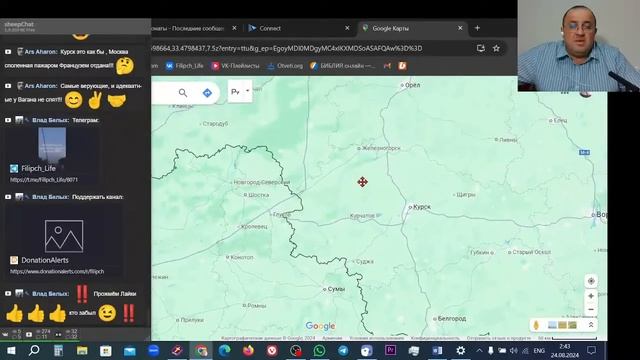This screenshot has width=640, height=360.
Task: Open the middle imagery thumbnail in map layers strip
Action: coord(562,325)
